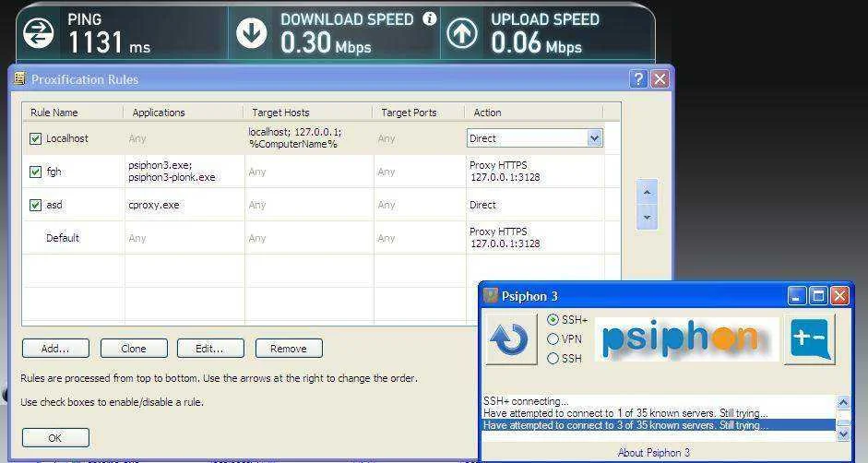The image size is (868, 463).
Task: Click the Target Hosts column header
Action: click(308, 112)
